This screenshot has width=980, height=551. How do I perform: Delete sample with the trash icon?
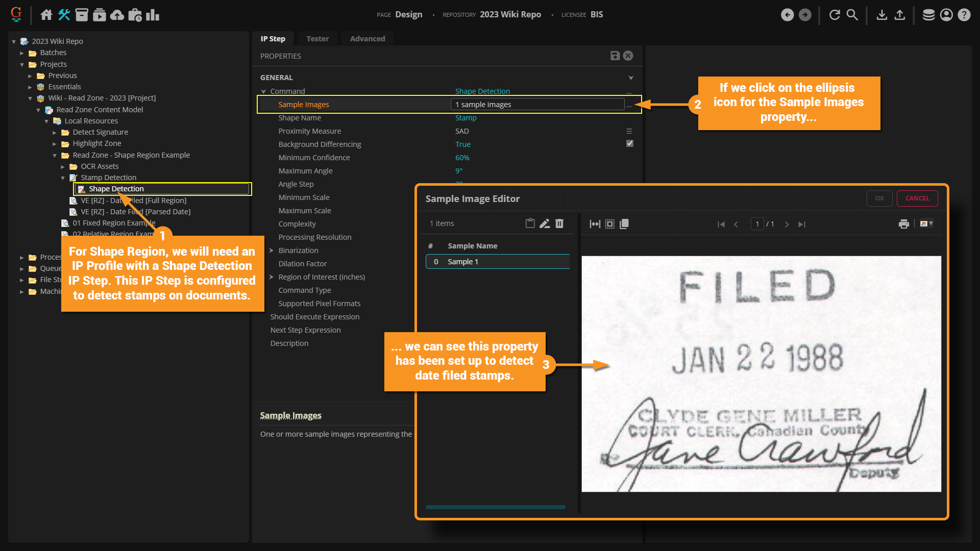click(559, 223)
